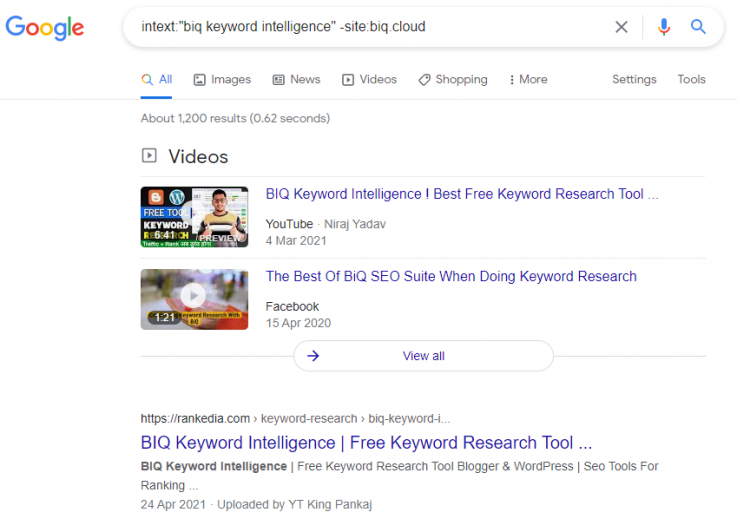Click the View all videos button
This screenshot has width=737, height=532.
pos(423,356)
